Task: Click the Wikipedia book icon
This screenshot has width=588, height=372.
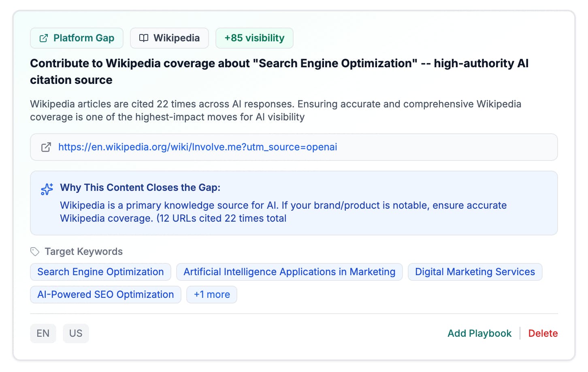Action: 143,38
